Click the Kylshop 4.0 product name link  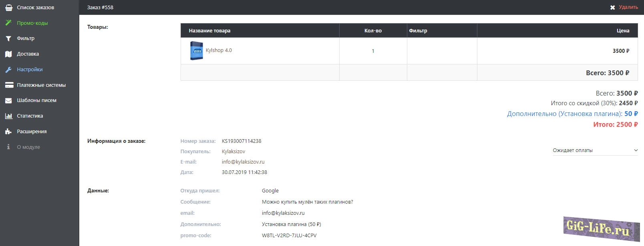[x=219, y=50]
